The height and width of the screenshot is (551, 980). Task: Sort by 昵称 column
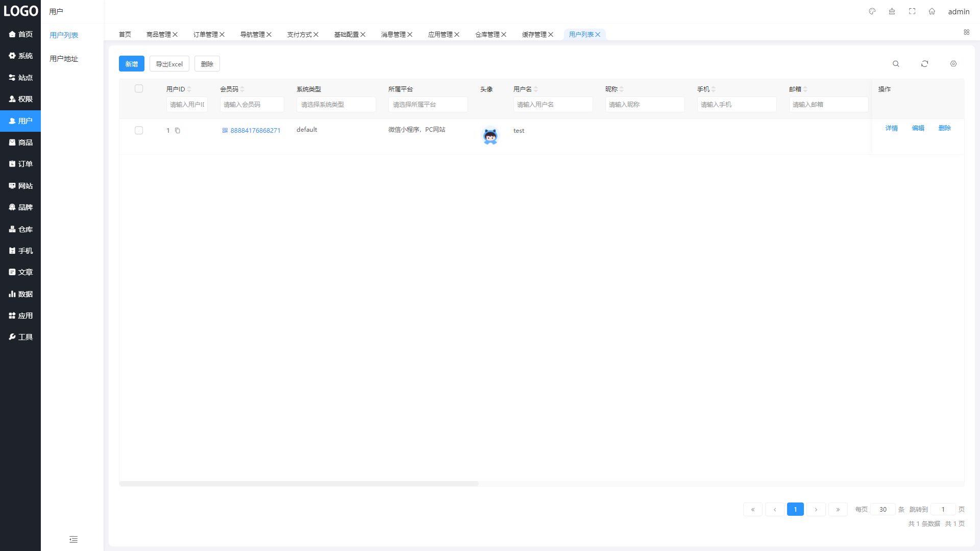[x=622, y=89]
